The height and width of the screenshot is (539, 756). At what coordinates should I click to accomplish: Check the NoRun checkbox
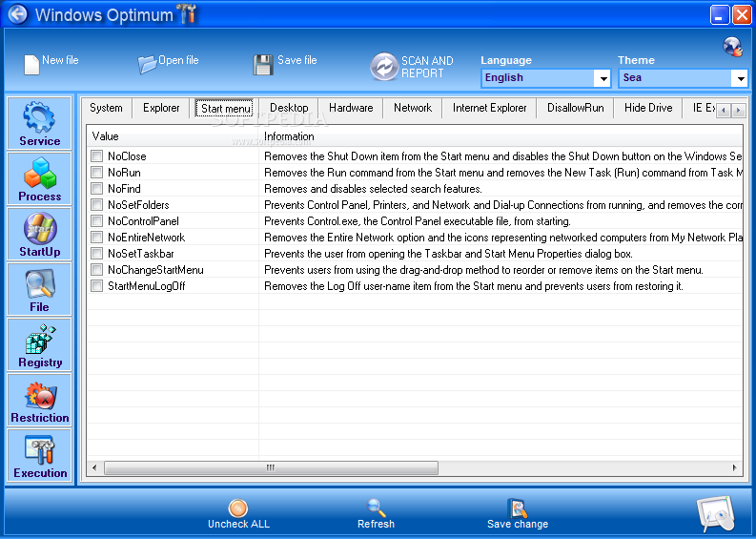tap(97, 173)
